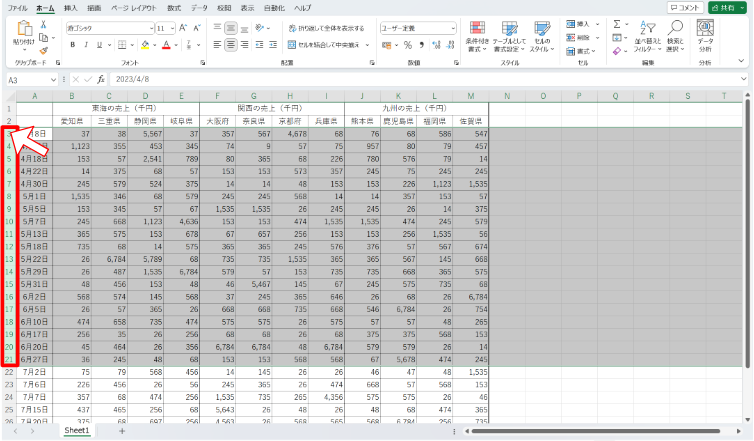Expand the formula bar chevron
Screen dimensions: 754x441
click(x=743, y=79)
